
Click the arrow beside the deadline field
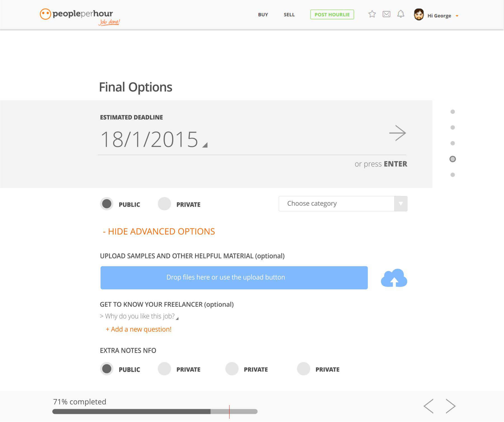397,133
